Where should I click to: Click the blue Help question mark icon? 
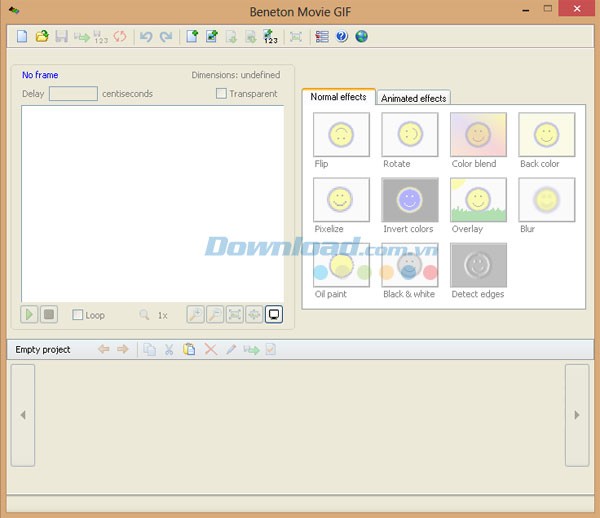point(342,37)
